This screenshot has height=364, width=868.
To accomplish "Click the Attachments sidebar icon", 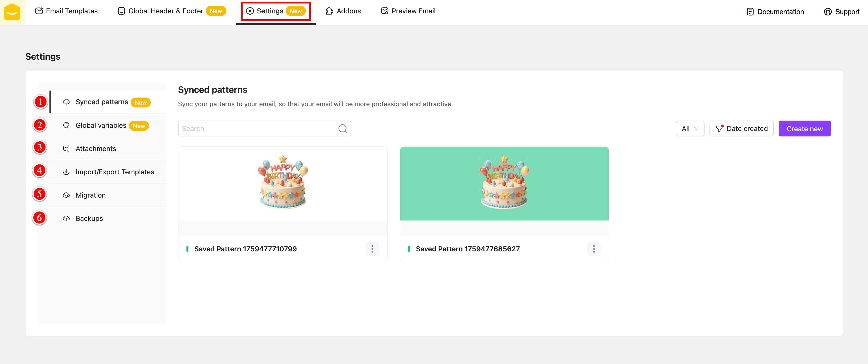I will point(66,149).
